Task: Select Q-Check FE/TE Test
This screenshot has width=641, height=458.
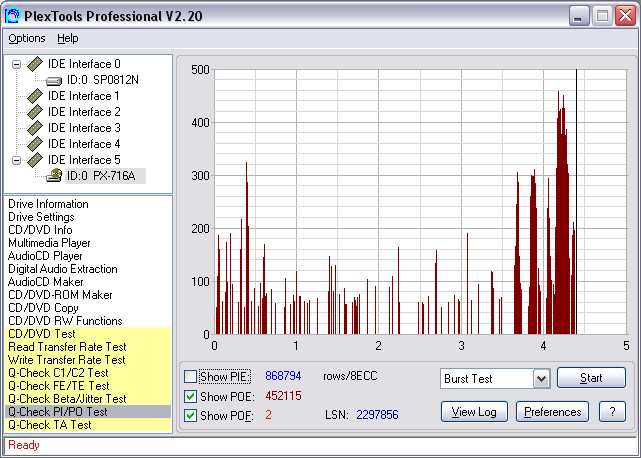Action: [88, 386]
